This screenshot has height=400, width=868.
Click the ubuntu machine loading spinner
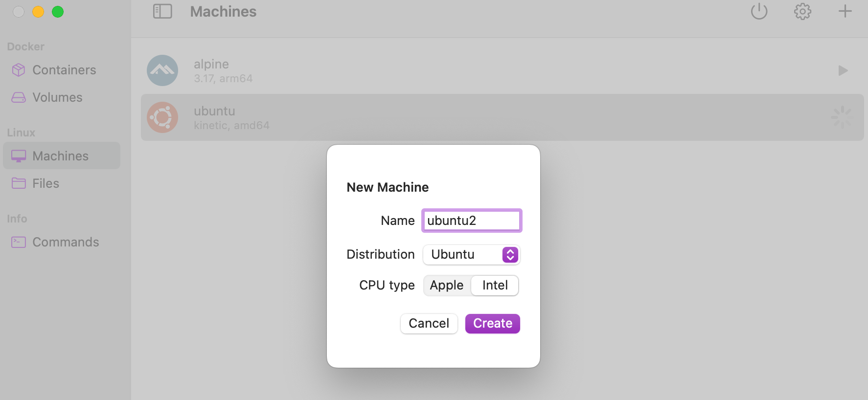coord(842,117)
